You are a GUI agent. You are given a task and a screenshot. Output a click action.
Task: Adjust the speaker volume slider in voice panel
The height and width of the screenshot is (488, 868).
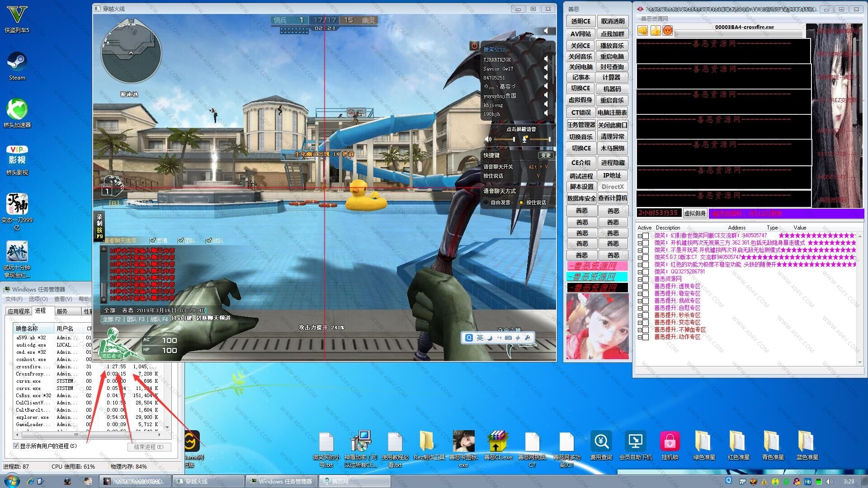tap(514, 139)
